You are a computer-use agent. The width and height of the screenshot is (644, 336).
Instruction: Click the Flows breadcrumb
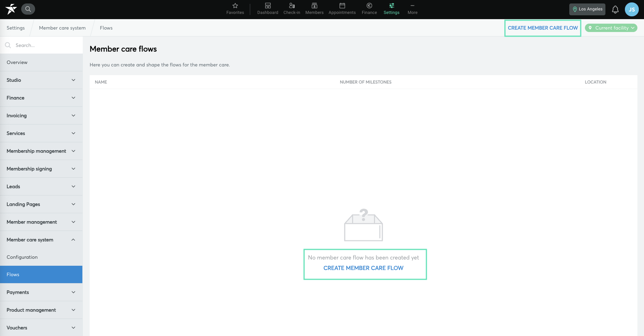pyautogui.click(x=106, y=28)
